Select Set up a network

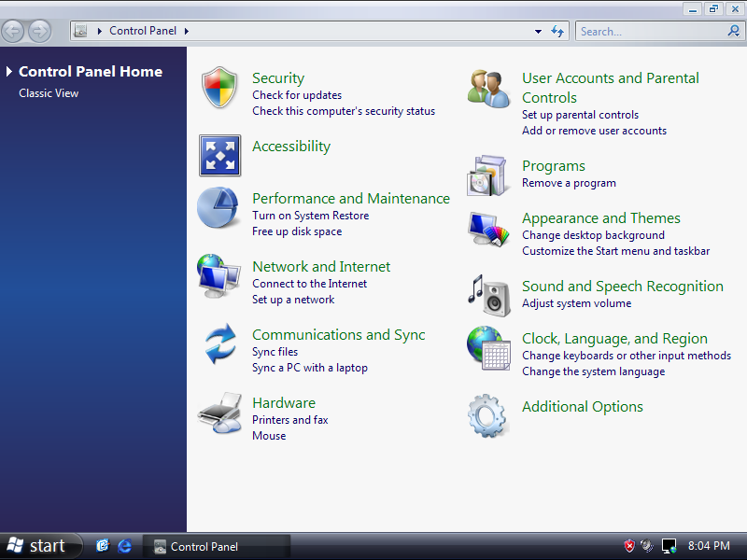(293, 300)
